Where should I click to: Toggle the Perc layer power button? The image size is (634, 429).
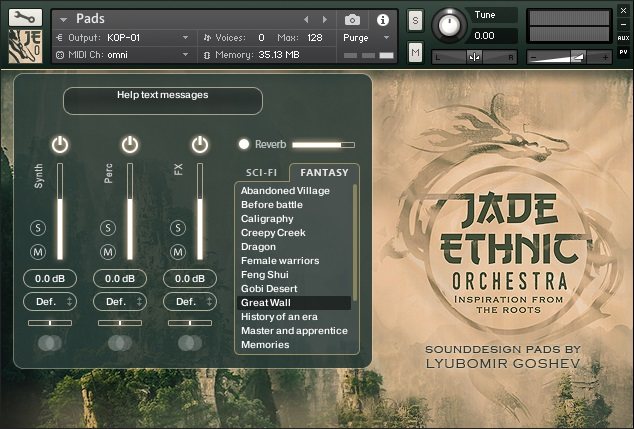pos(130,144)
